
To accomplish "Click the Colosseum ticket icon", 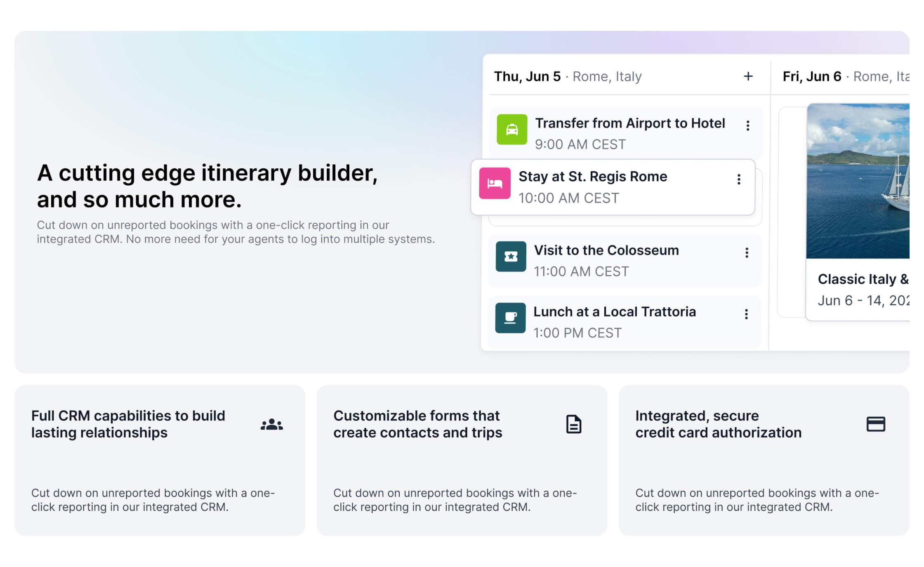I will tap(511, 256).
